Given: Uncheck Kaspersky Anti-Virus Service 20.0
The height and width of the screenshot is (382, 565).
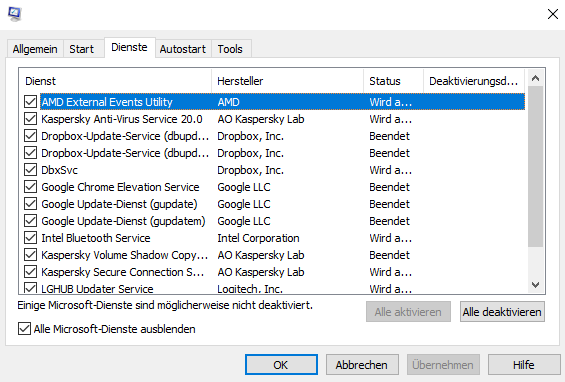Looking at the screenshot, I should coord(31,119).
